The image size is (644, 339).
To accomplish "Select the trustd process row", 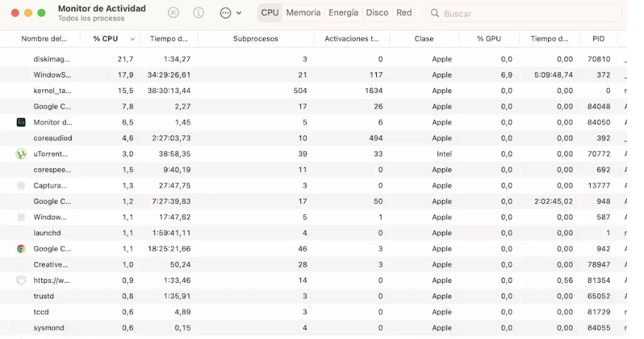I will click(x=314, y=296).
